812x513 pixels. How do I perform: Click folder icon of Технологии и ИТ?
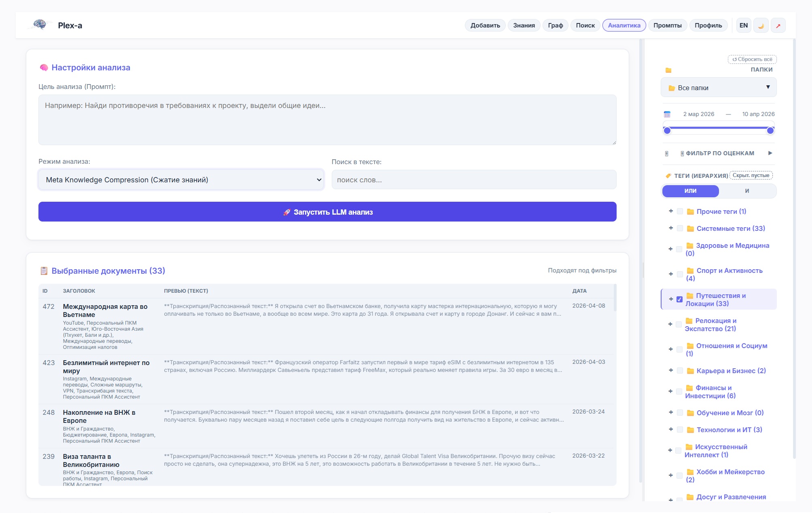(x=690, y=430)
